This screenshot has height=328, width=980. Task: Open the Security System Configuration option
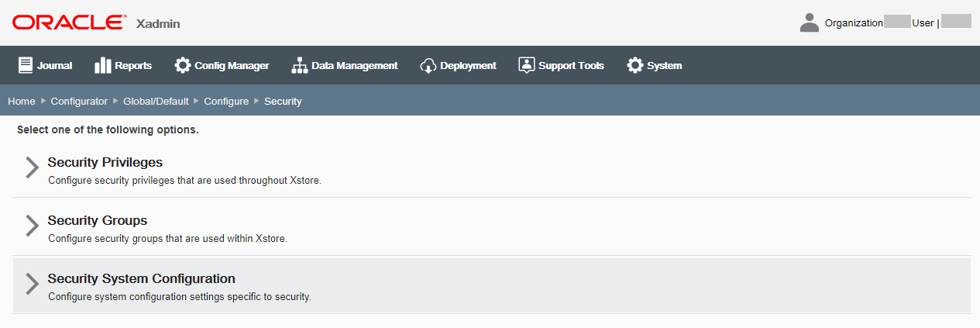point(142,278)
